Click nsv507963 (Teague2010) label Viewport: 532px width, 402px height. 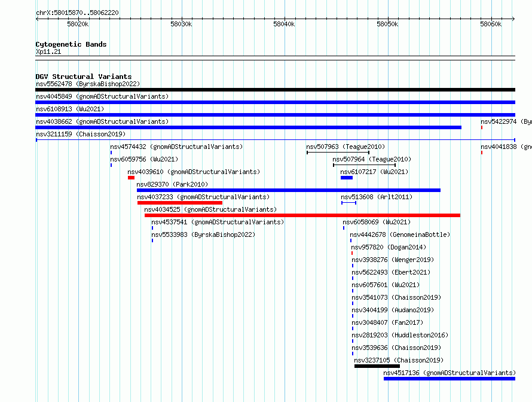tap(346, 147)
